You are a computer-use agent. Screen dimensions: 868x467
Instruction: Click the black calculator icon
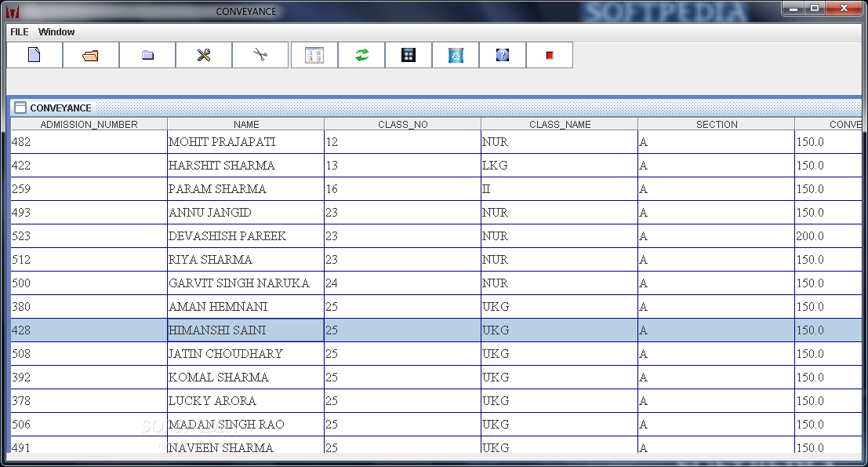click(x=409, y=55)
